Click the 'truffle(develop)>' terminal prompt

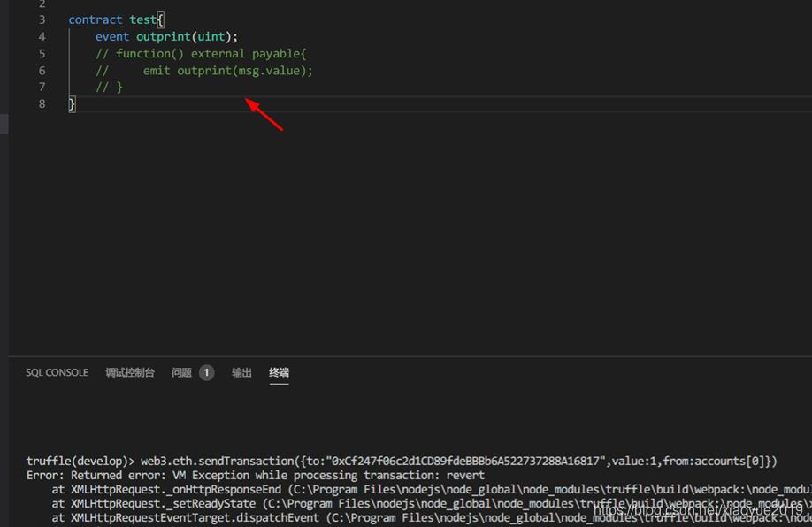pos(80,461)
